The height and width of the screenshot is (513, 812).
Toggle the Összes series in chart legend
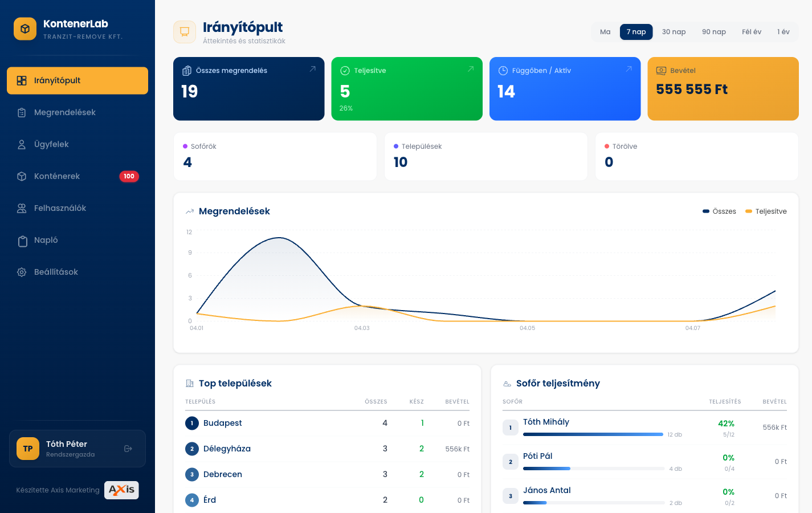(x=719, y=211)
